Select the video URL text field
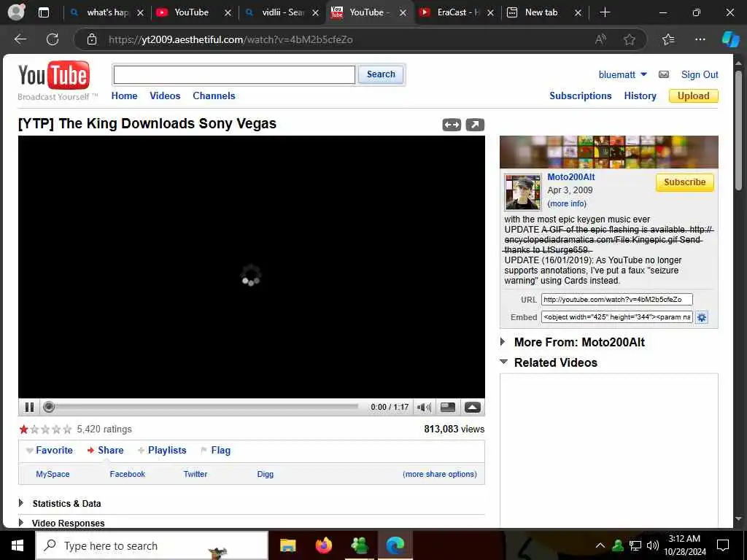747x560 pixels. (616, 300)
